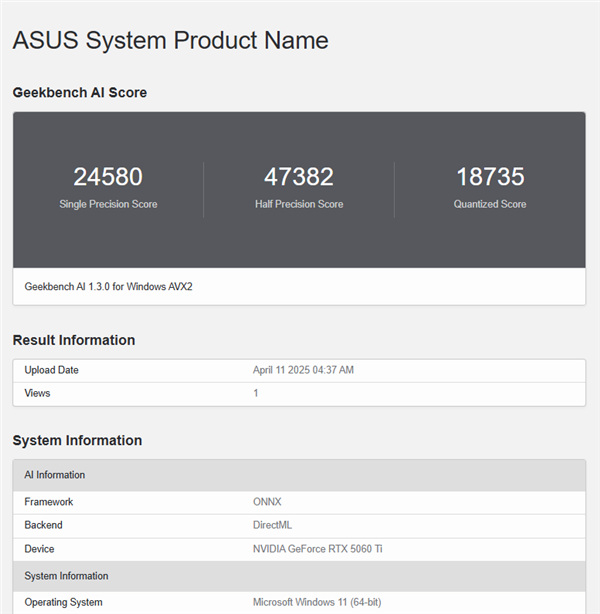Click the Result Information heading

(74, 340)
